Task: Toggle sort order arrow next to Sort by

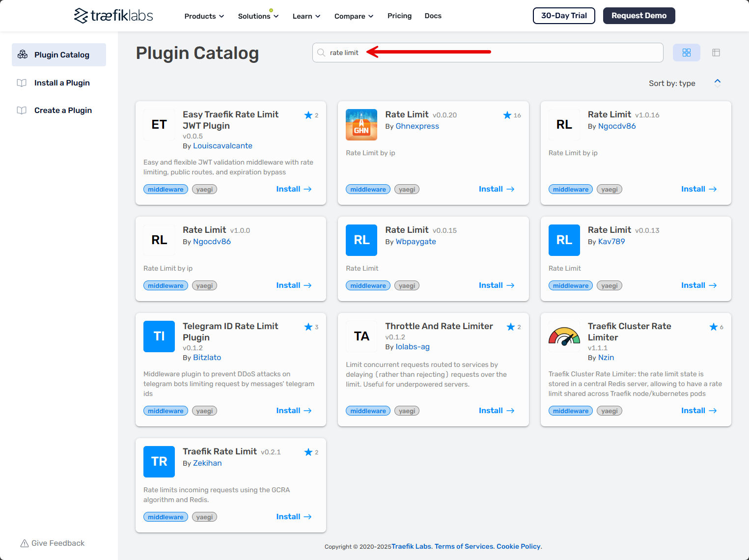Action: pyautogui.click(x=717, y=83)
